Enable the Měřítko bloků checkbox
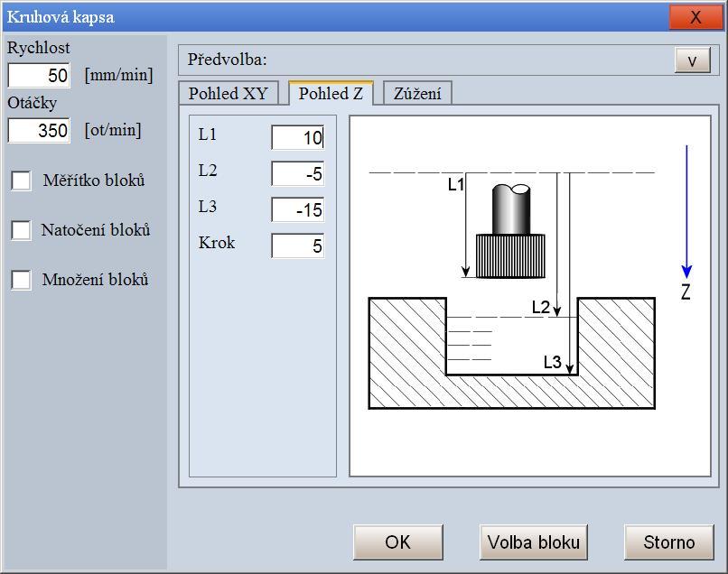The image size is (728, 574). tap(22, 181)
